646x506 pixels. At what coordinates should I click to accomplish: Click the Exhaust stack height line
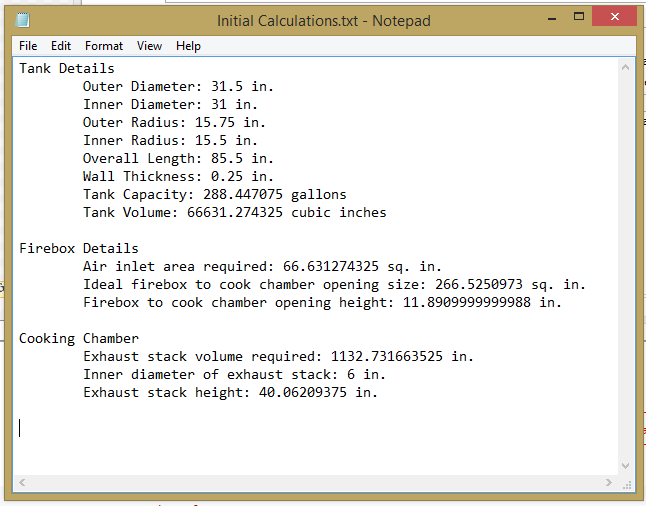click(x=230, y=393)
